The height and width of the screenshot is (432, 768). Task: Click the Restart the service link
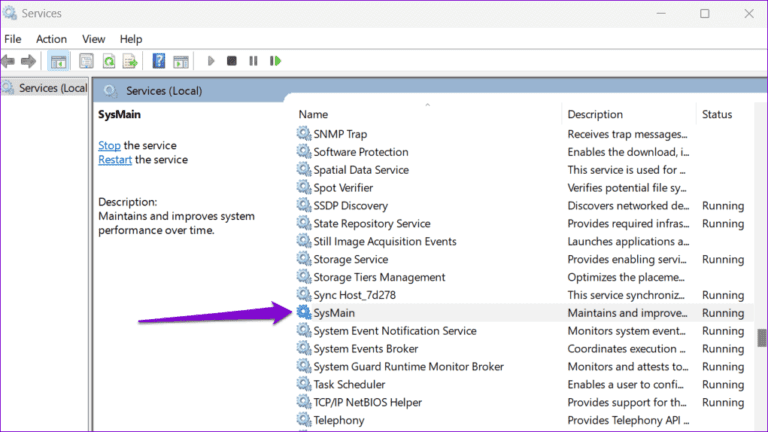pyautogui.click(x=116, y=159)
